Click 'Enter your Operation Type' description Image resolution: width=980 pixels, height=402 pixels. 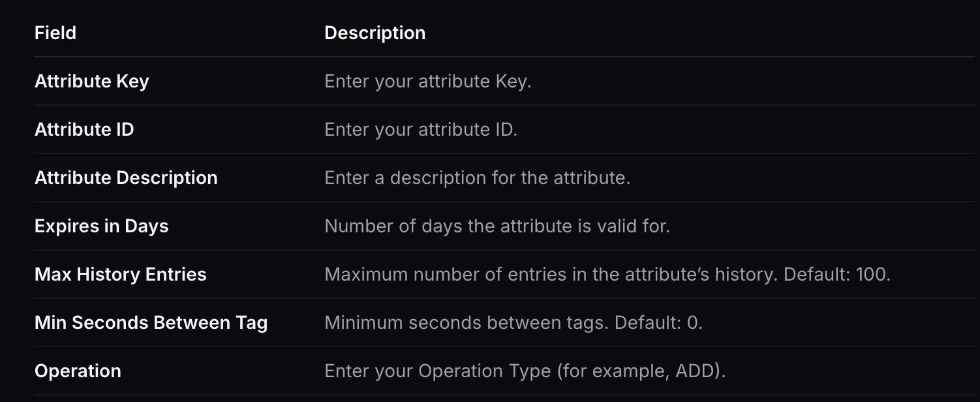click(x=438, y=371)
